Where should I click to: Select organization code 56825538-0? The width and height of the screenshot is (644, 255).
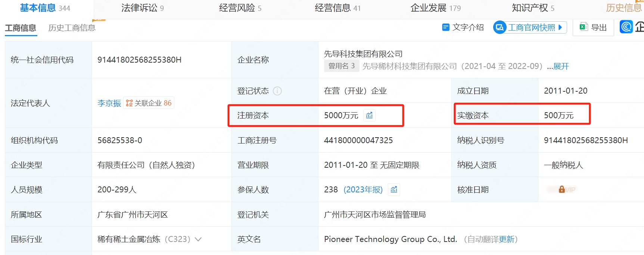pos(120,140)
